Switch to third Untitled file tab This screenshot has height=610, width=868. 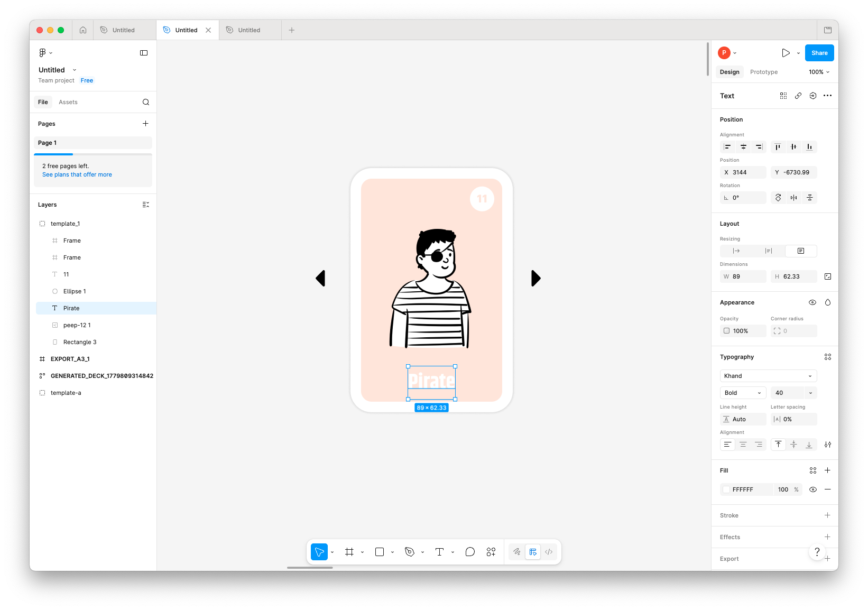pyautogui.click(x=249, y=30)
